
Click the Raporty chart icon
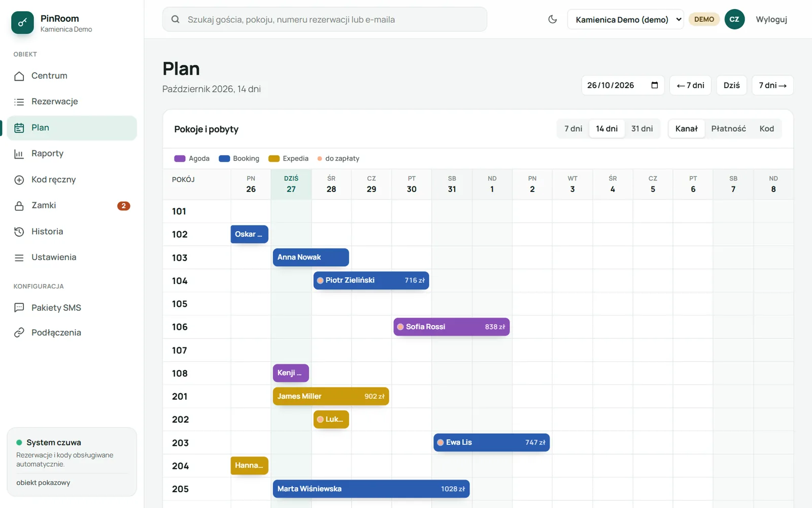pyautogui.click(x=19, y=154)
